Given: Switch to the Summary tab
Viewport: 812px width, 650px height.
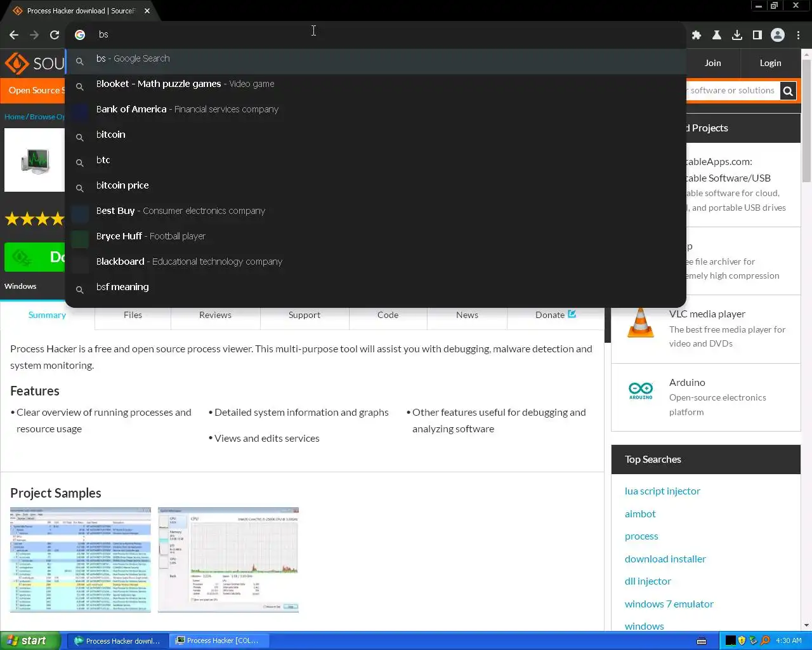Looking at the screenshot, I should click(47, 315).
